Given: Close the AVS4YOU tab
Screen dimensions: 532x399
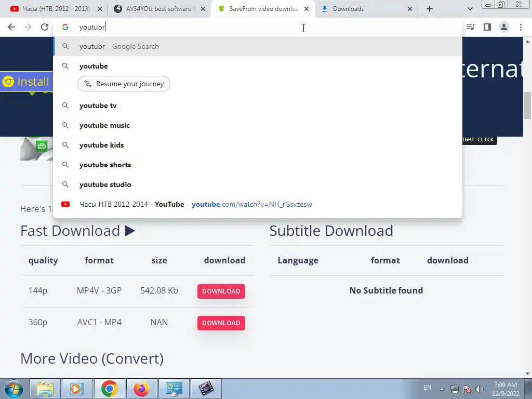Looking at the screenshot, I should click(x=203, y=9).
